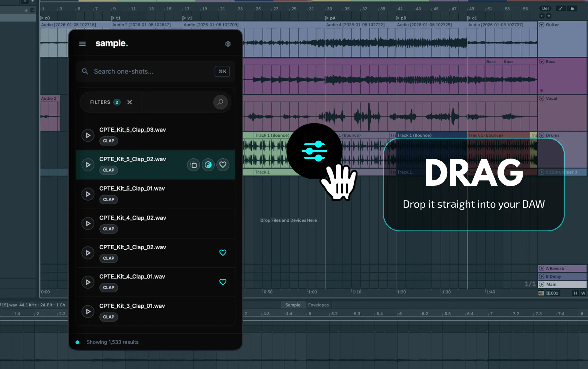
Task: Click the small up-triangle beside three dots
Action: tap(26, 10)
